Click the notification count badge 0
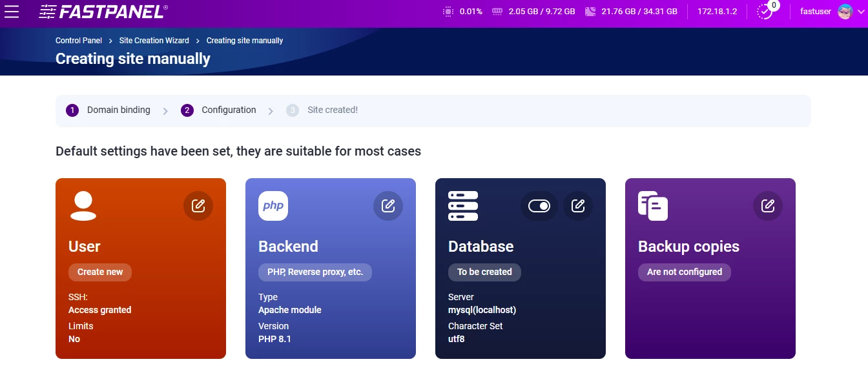This screenshot has height=366, width=868. click(774, 5)
